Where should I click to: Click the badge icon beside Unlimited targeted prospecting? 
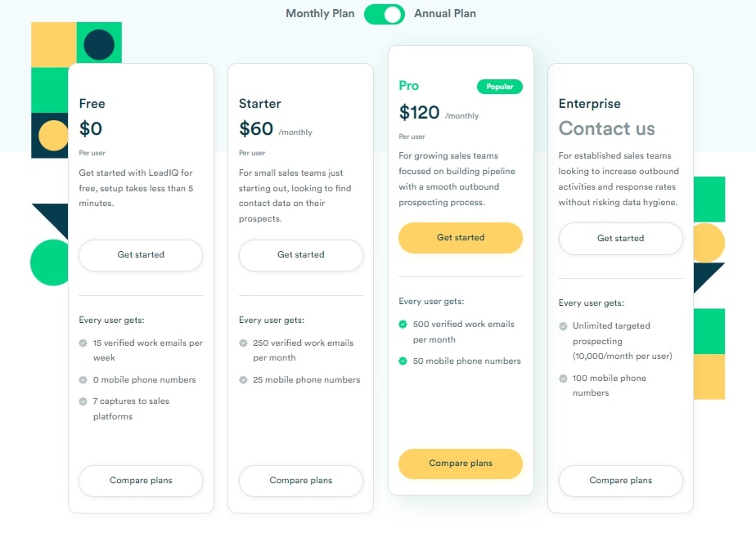click(x=563, y=326)
